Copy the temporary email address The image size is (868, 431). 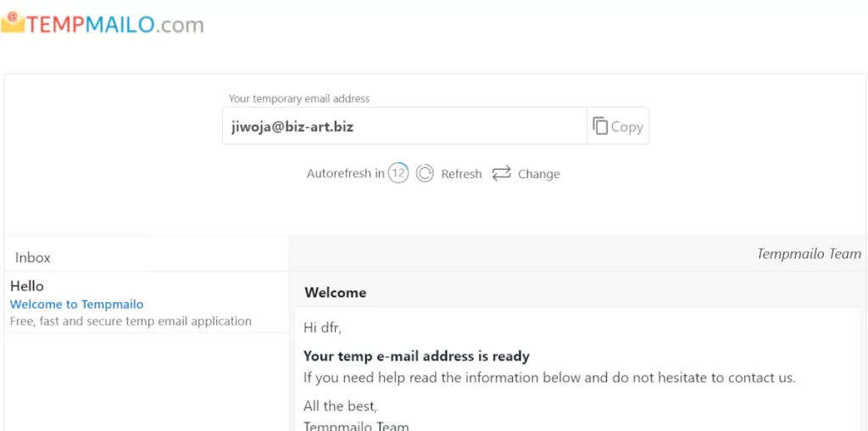pos(618,126)
